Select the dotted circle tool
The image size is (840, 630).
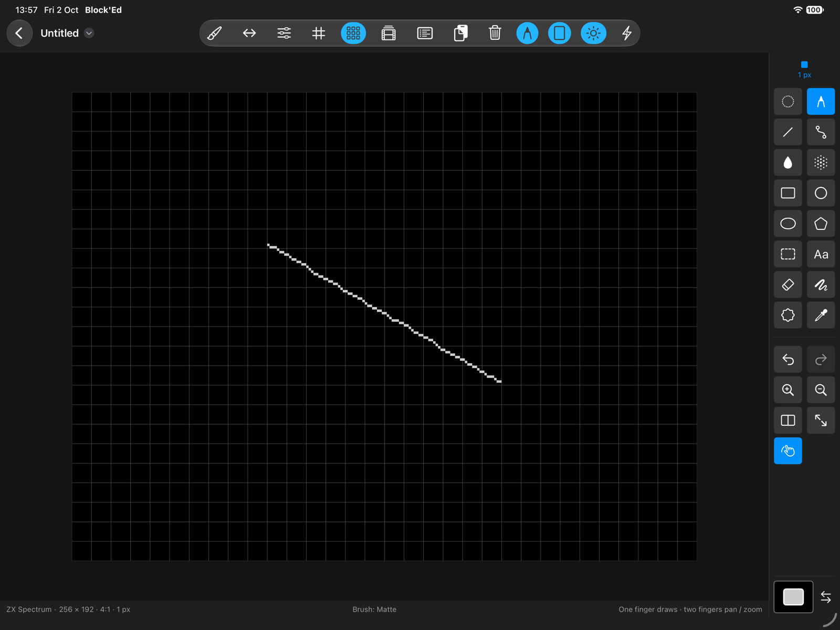coord(788,101)
